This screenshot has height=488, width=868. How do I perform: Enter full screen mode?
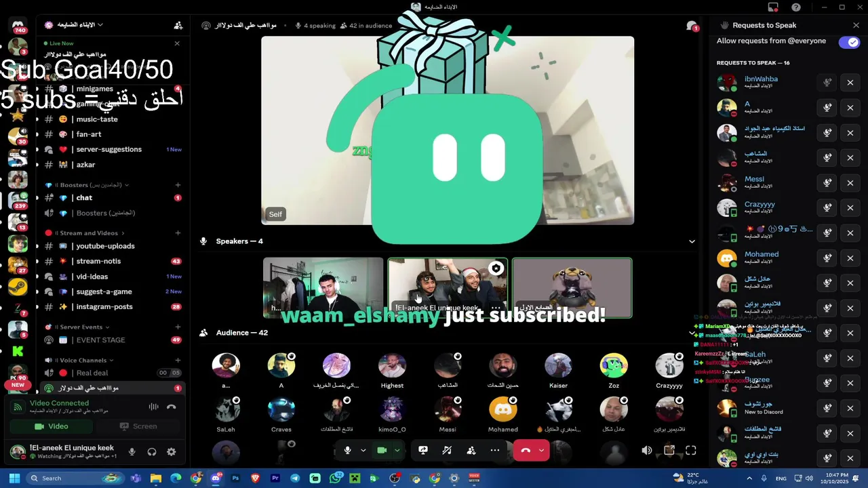coord(691,450)
